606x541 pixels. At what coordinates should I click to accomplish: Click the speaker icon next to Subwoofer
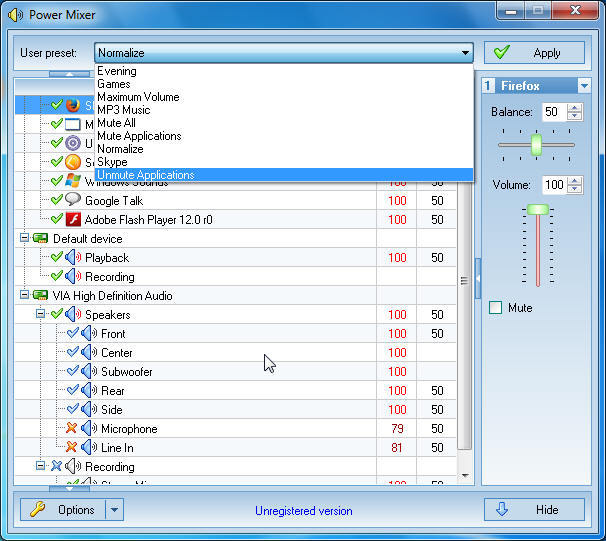point(89,372)
